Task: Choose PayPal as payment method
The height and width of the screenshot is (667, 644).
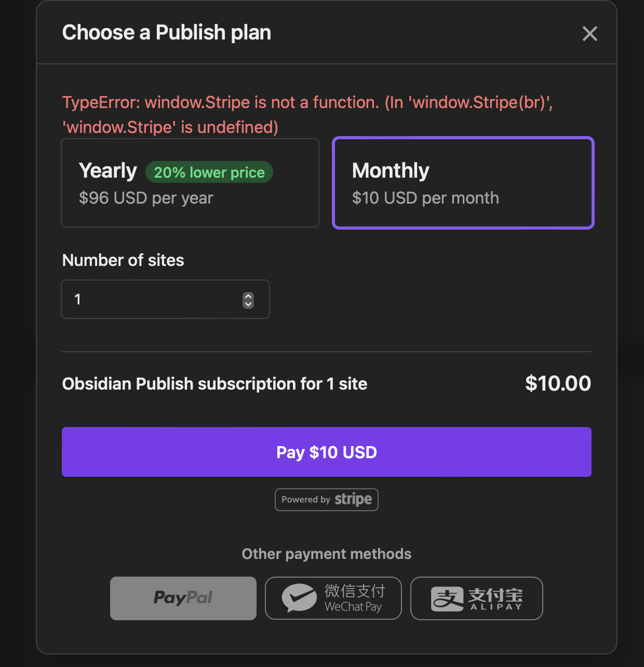Action: pos(183,598)
